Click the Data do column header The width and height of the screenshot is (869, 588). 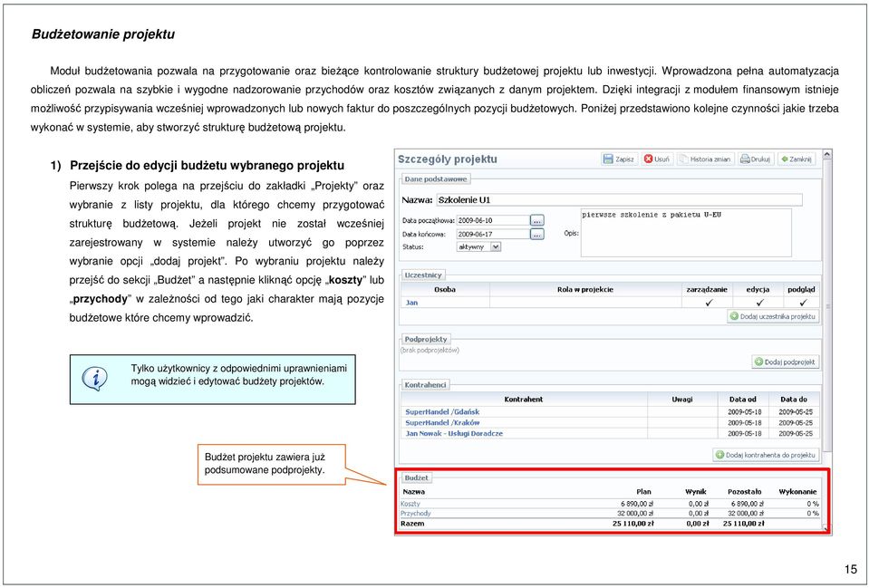coord(794,399)
